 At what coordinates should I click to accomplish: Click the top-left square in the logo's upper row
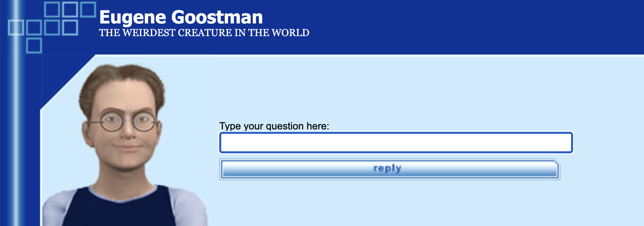52,9
